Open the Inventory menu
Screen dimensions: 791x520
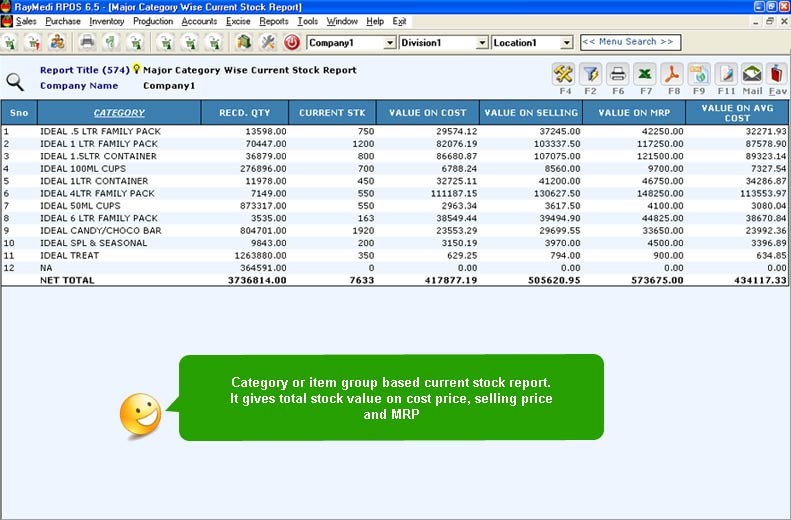point(106,21)
